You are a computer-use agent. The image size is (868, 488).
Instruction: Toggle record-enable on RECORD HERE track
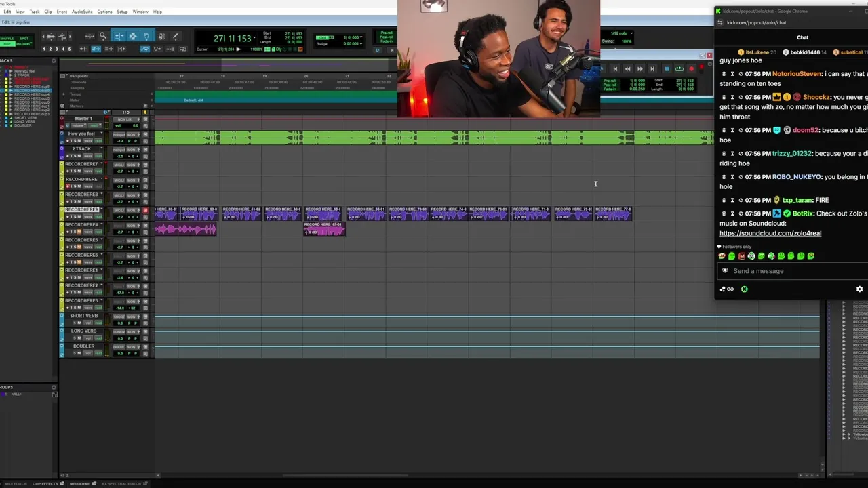68,186
